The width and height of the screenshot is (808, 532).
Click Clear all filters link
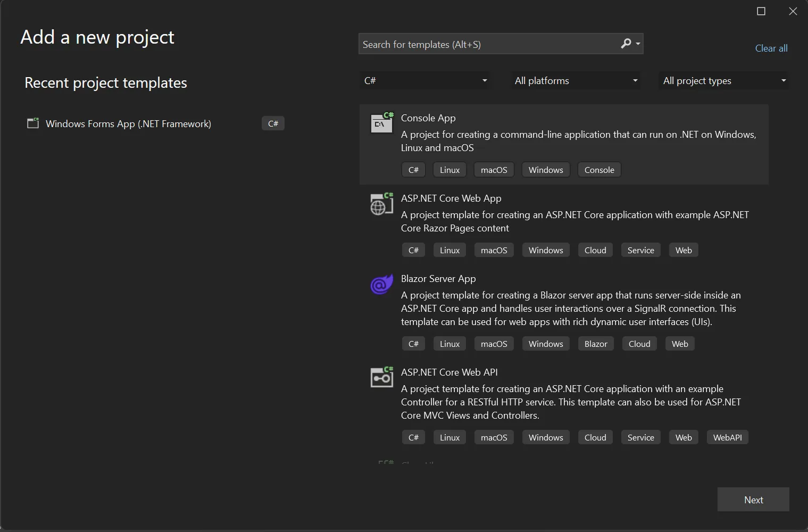[771, 48]
